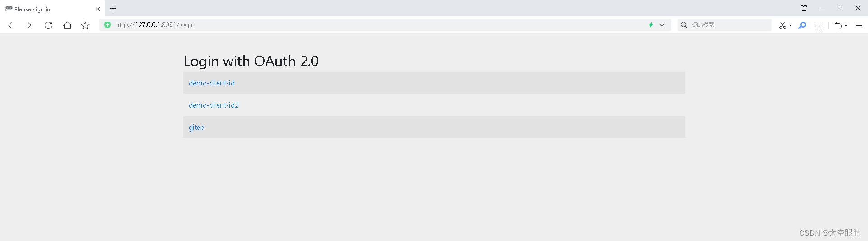Open the scissors screenshot tool
868x241 pixels.
[783, 25]
